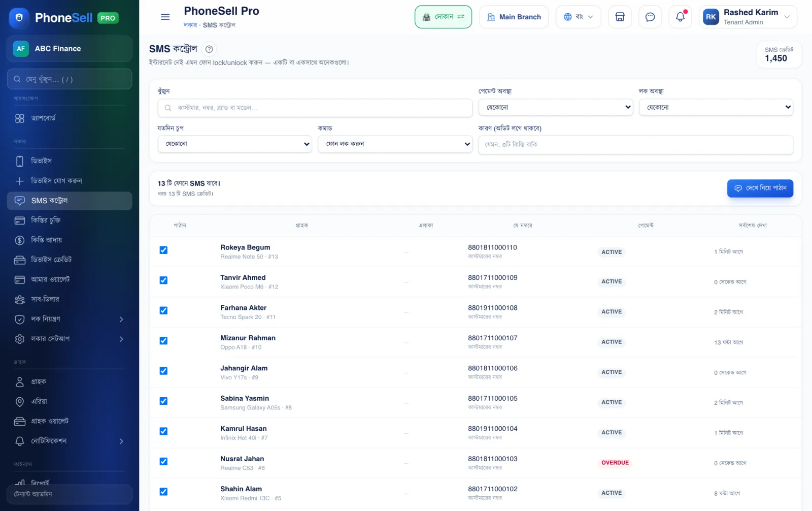Open device phone icon in sidebar
812x511 pixels.
[x=20, y=161]
